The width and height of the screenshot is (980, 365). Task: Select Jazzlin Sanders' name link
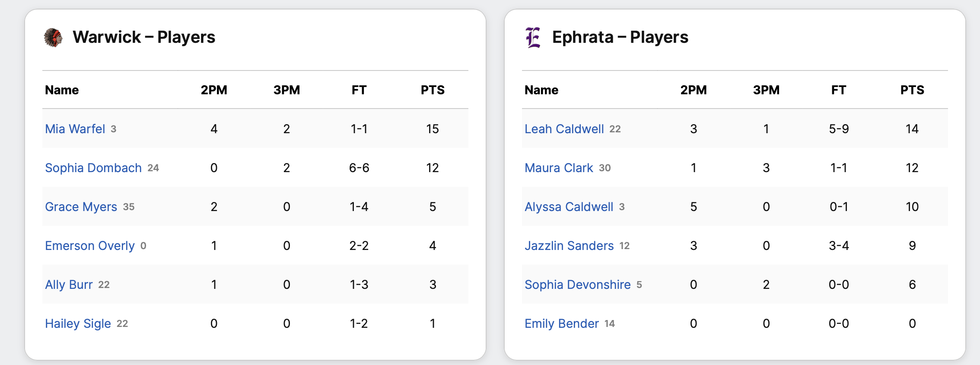coord(569,246)
